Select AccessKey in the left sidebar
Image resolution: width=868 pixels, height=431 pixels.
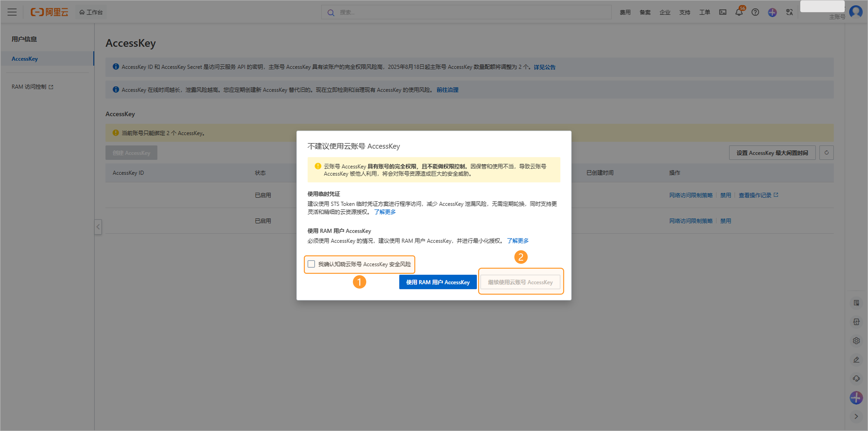(x=24, y=59)
